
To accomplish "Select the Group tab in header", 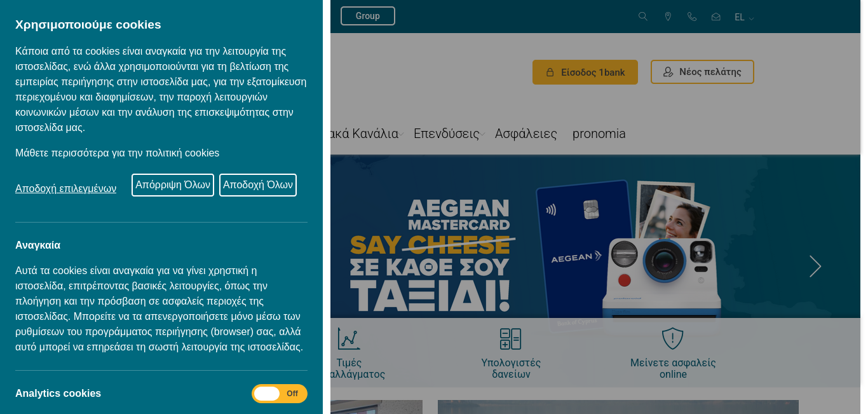I will [368, 16].
